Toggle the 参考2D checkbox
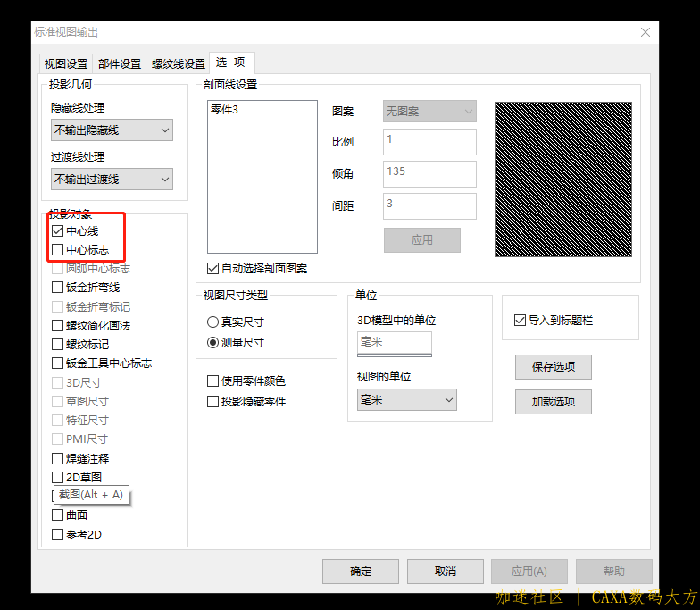The image size is (700, 610). (57, 534)
